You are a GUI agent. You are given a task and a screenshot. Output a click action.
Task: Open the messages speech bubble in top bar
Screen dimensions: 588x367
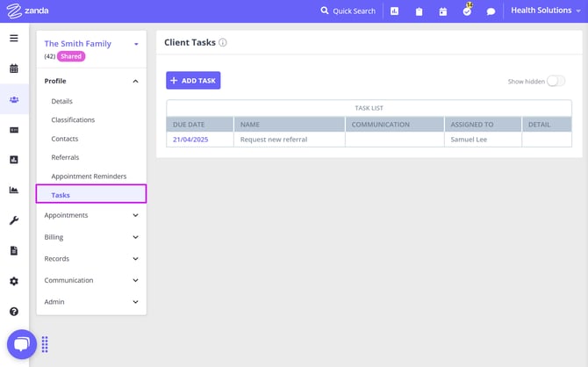(491, 11)
